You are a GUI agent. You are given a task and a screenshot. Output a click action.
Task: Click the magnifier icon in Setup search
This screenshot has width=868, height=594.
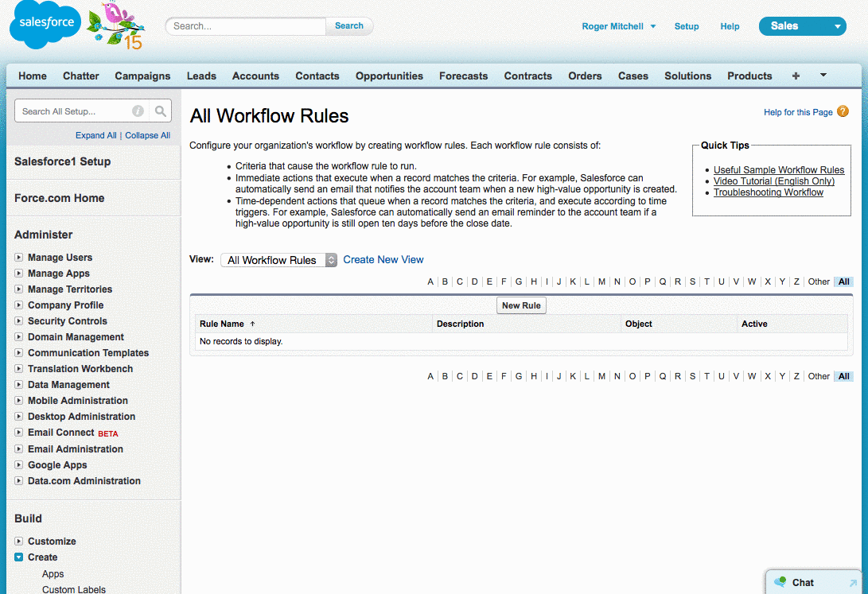(x=161, y=111)
